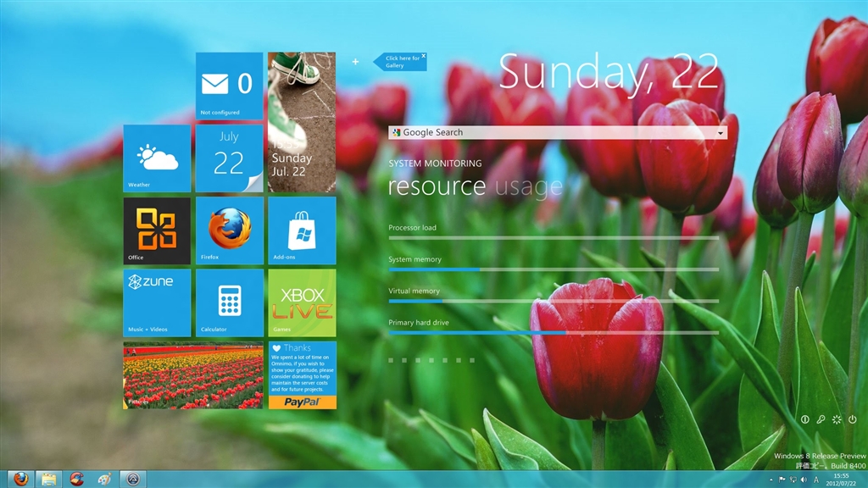Click the Primary hard drive usage bar
The height and width of the screenshot is (488, 868).
pos(554,332)
